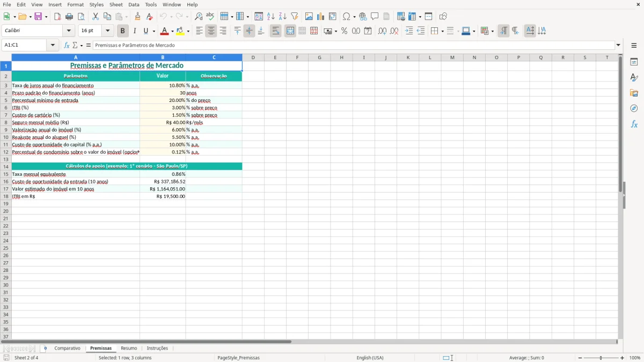Copy the selection with the Copy icon
This screenshot has width=644, height=362.
click(107, 17)
